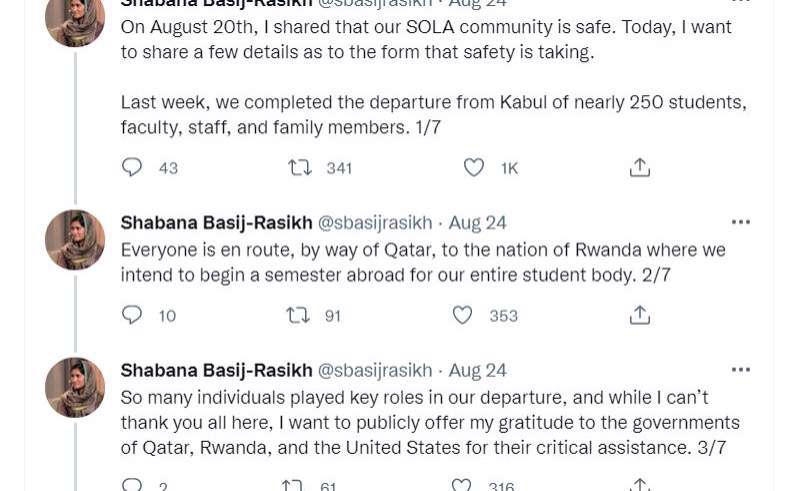Reply to the 3/7 gratitude tweet
801x491 pixels.
[x=132, y=486]
